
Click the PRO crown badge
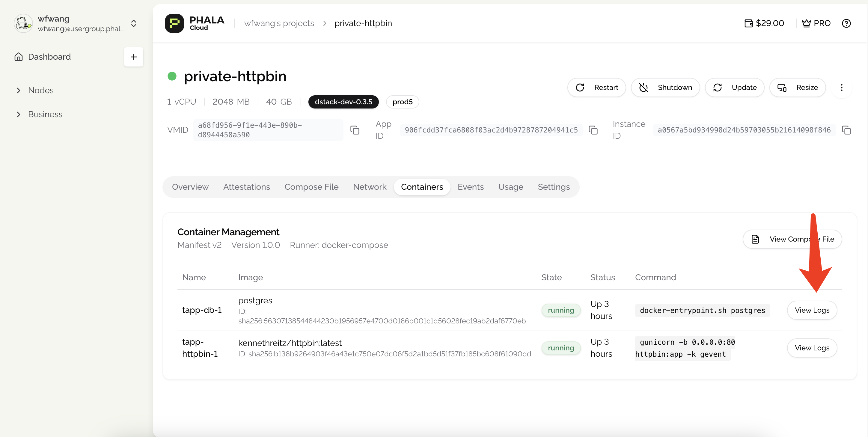click(x=816, y=23)
